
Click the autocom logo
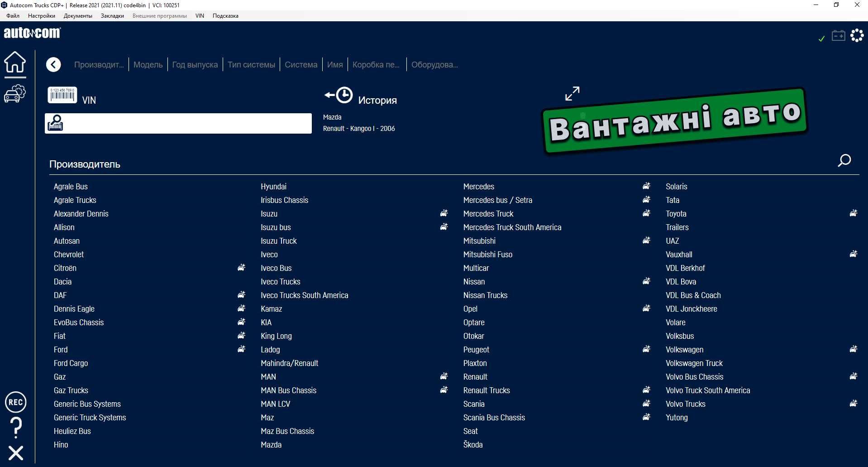pos(32,33)
